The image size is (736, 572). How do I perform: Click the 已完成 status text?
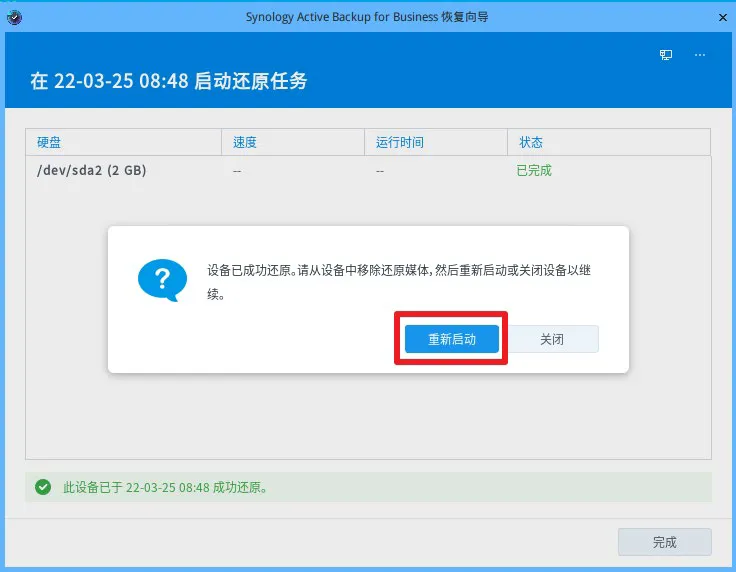[x=534, y=170]
